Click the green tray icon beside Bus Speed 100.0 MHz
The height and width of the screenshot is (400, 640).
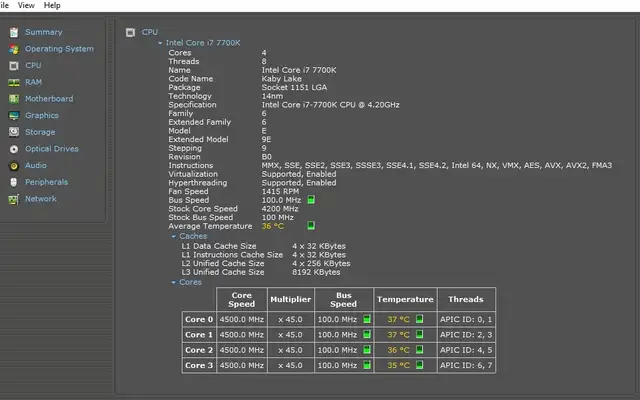[311, 200]
